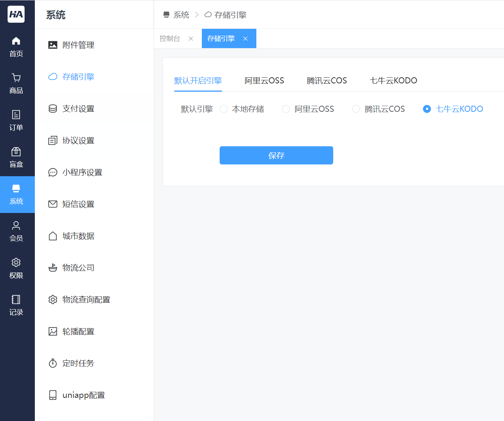Click the HA logo icon
This screenshot has height=421, width=504.
pos(16,14)
